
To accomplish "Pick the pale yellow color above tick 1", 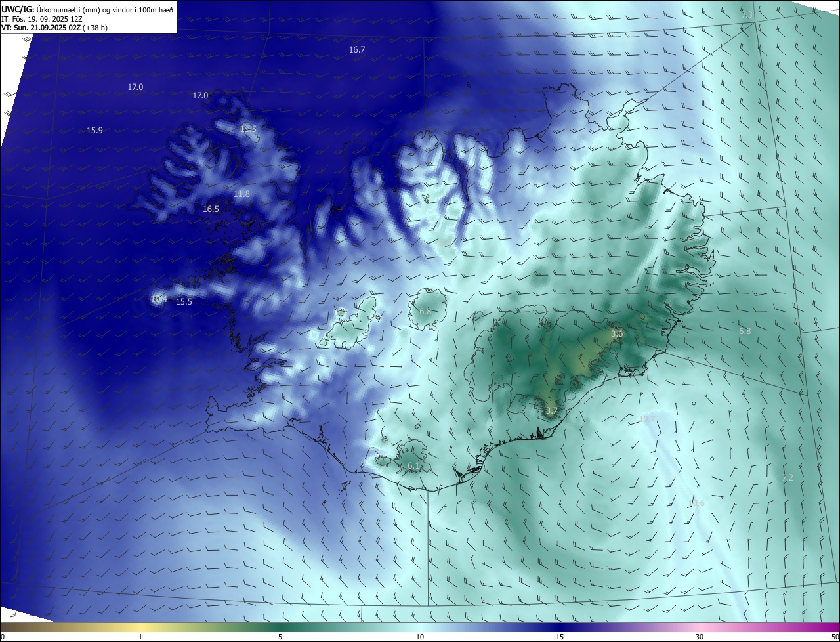I will [140, 628].
